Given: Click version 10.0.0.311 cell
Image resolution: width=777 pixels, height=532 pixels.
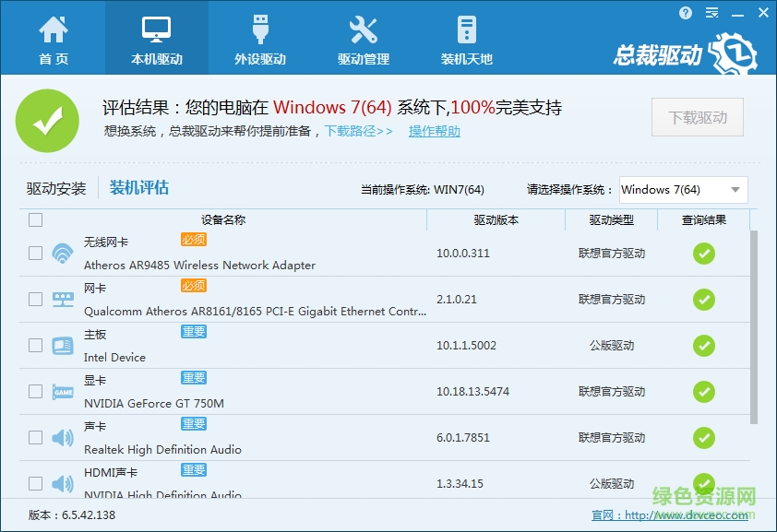Looking at the screenshot, I should click(463, 253).
